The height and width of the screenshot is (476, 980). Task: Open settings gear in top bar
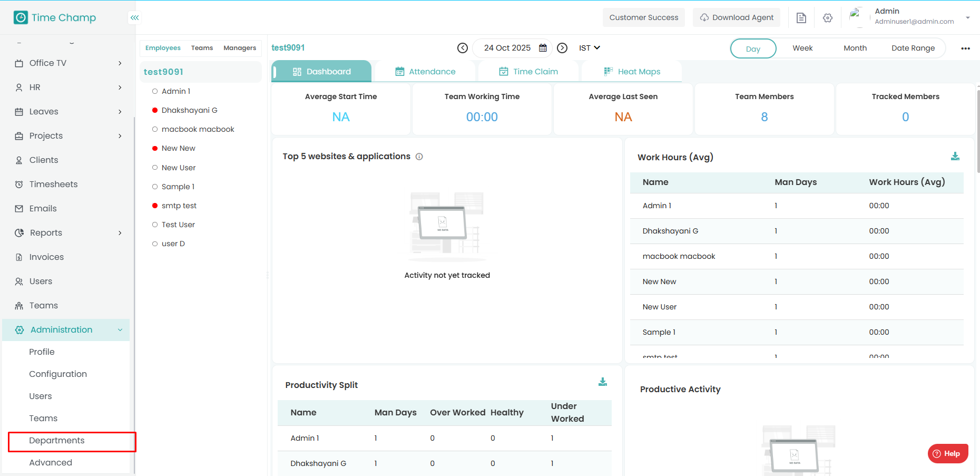click(x=827, y=18)
